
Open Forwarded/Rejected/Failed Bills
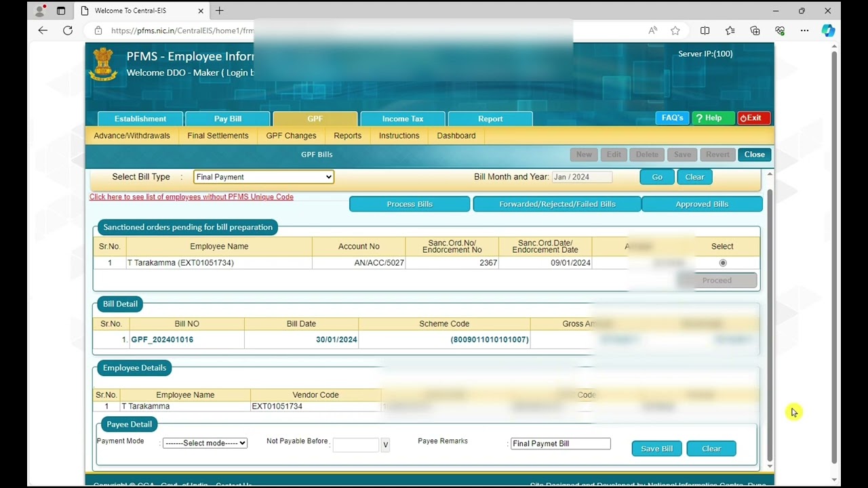coord(557,204)
